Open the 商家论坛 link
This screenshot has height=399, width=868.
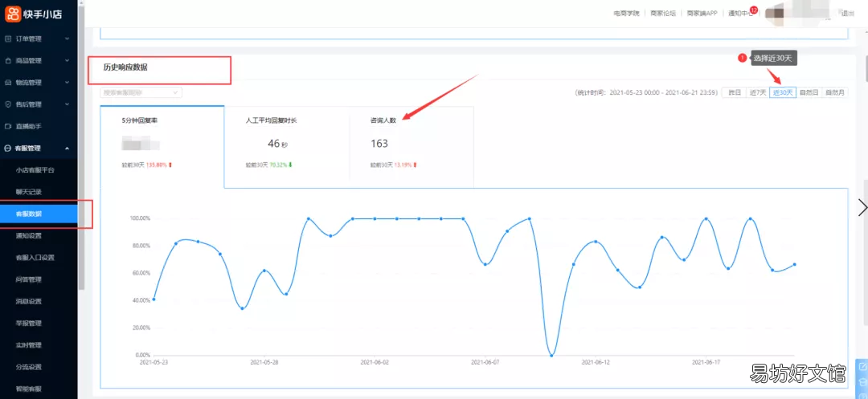[663, 14]
